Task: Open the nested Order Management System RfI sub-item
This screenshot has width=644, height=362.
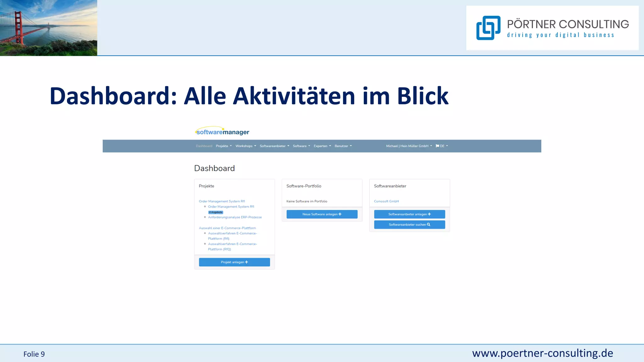Action: [x=231, y=207]
